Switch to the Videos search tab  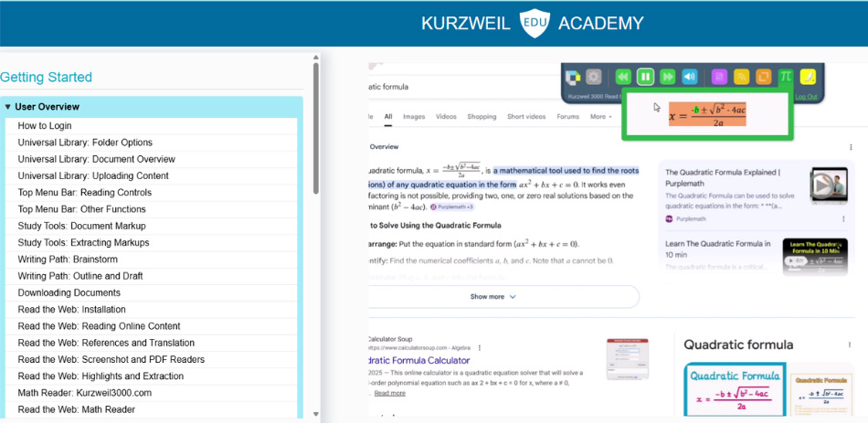(x=446, y=117)
